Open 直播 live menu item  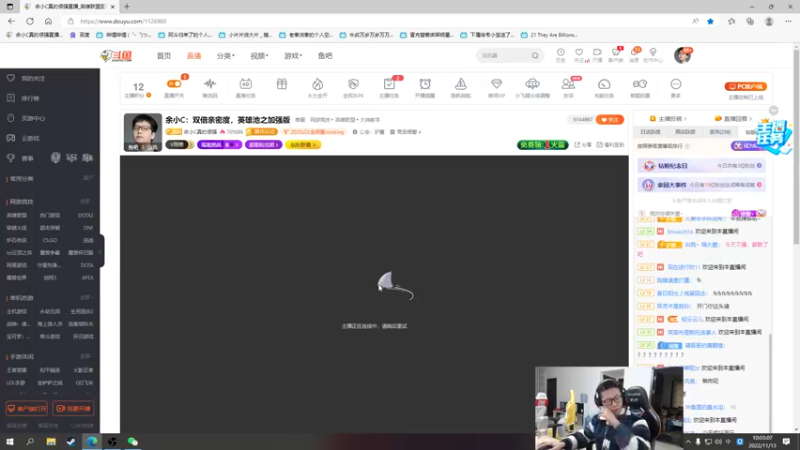point(194,56)
